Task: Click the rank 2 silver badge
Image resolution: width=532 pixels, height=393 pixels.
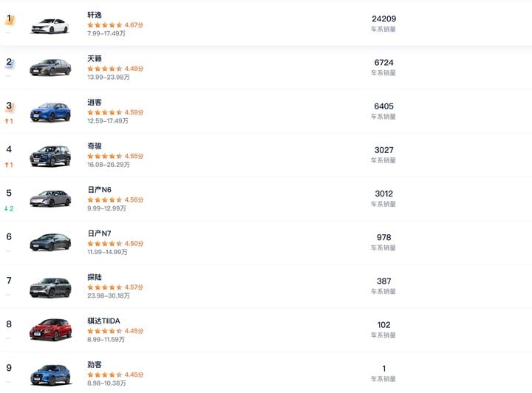Action: pos(10,63)
